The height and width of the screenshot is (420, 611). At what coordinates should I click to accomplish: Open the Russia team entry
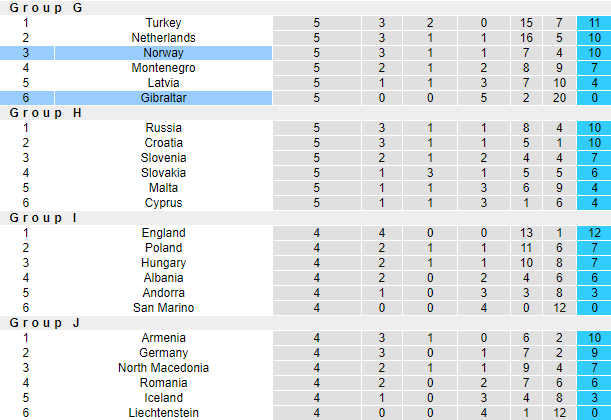point(163,128)
